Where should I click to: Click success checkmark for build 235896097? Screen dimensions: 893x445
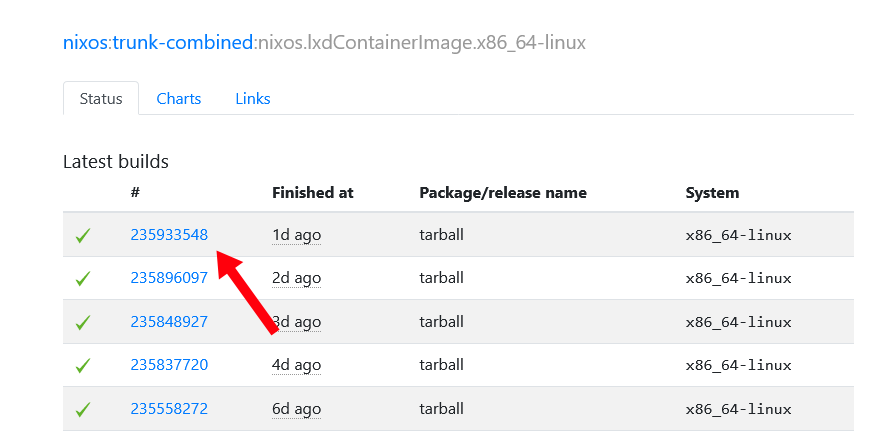83,279
